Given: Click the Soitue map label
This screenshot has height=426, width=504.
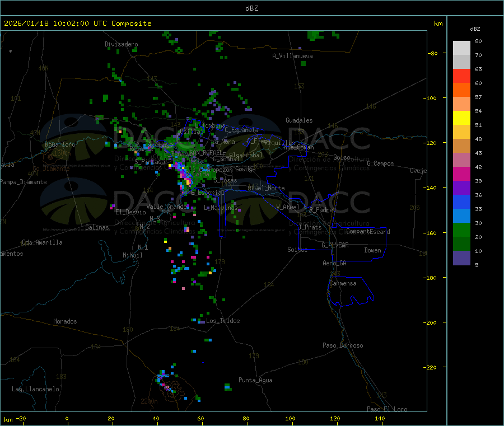Looking at the screenshot, I should pos(297,250).
